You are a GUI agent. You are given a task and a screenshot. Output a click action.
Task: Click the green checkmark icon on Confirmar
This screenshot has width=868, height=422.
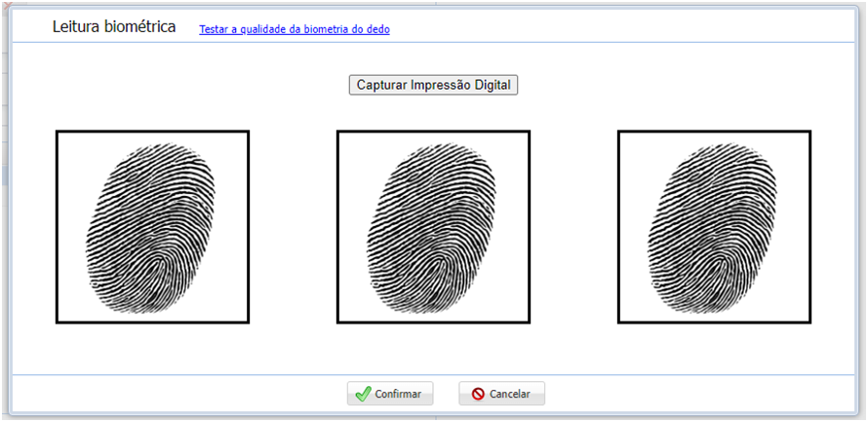click(x=363, y=394)
